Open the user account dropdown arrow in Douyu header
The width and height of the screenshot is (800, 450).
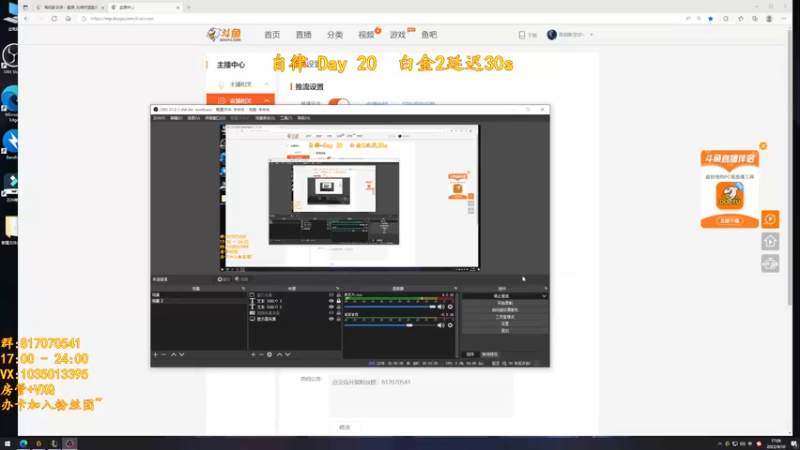tap(591, 35)
